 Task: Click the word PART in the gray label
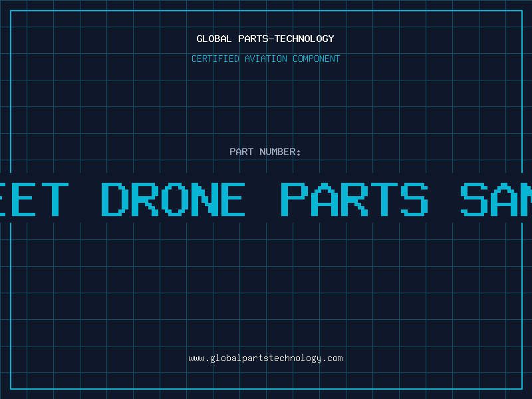(x=241, y=152)
